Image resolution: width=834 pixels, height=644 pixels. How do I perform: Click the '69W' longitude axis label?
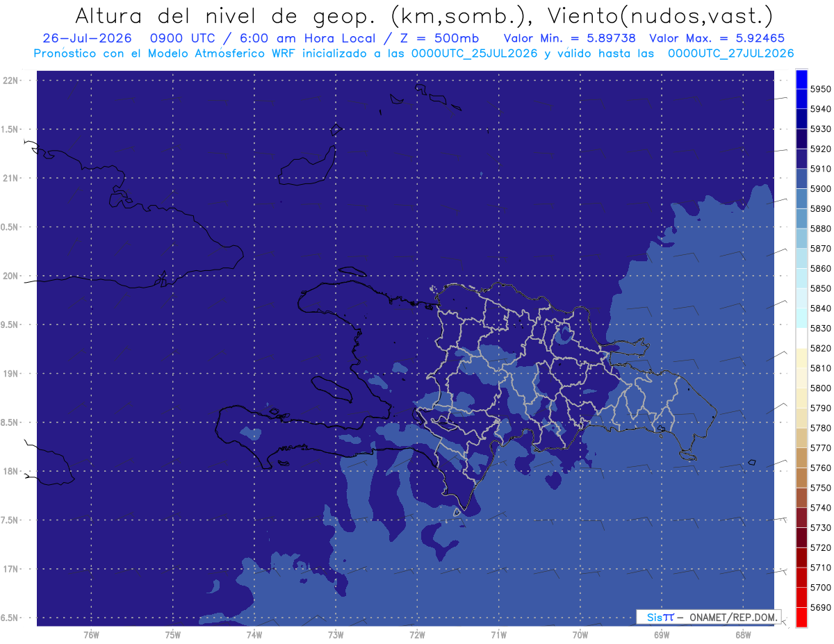coord(662,634)
